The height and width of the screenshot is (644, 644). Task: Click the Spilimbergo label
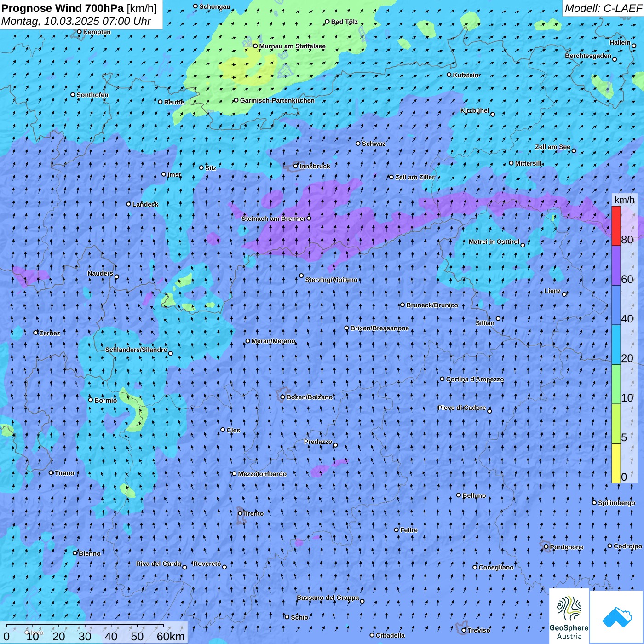(617, 503)
